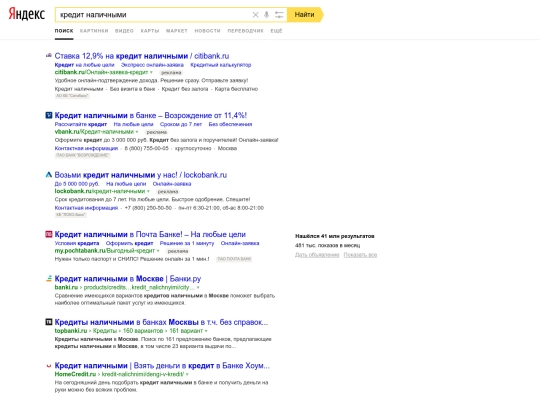This screenshot has height=405, width=540.
Task: Click До 5 000 000 руб. sitelink
Action: pyautogui.click(x=77, y=184)
